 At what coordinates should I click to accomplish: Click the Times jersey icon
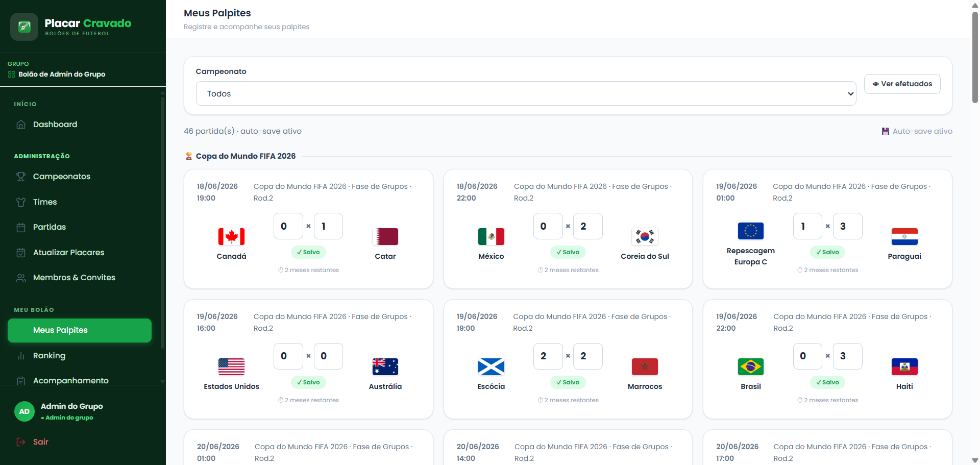pos(21,202)
